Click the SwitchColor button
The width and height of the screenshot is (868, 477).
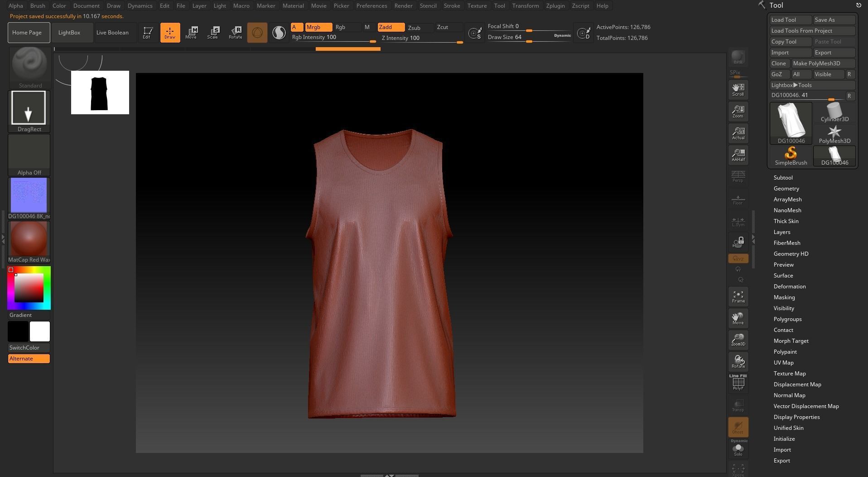pos(29,348)
